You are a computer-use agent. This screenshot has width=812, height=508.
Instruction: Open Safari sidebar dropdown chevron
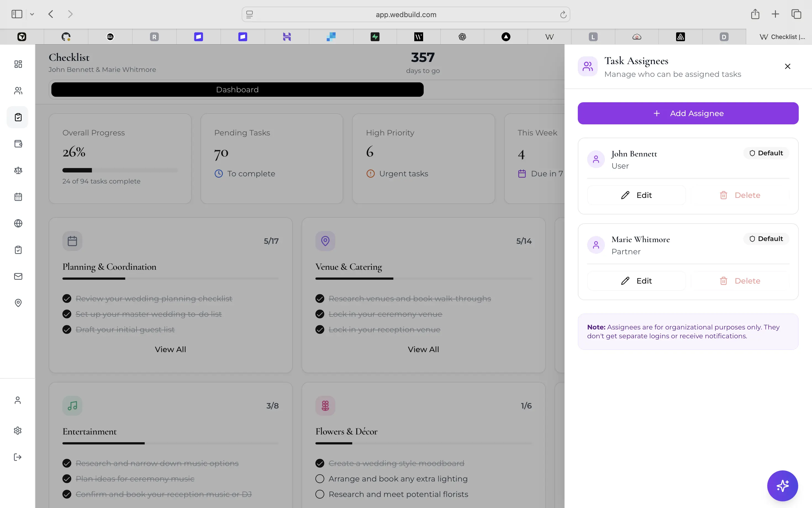32,14
